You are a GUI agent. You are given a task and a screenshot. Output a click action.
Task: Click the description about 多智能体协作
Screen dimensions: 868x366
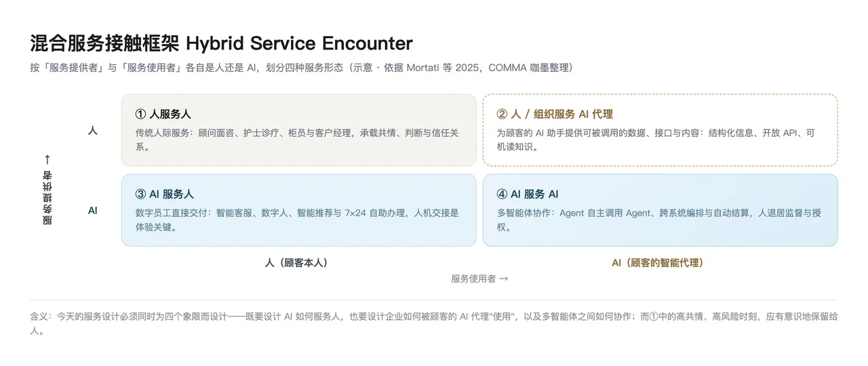tap(659, 220)
